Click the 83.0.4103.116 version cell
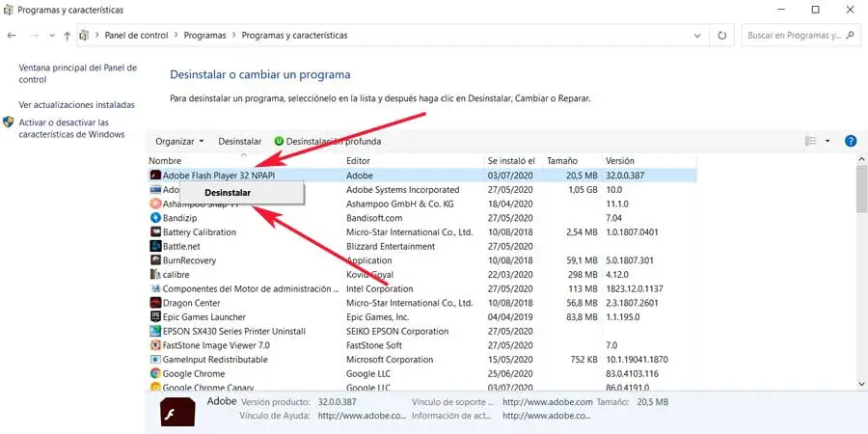Viewport: 868px width, 434px height. [x=632, y=373]
